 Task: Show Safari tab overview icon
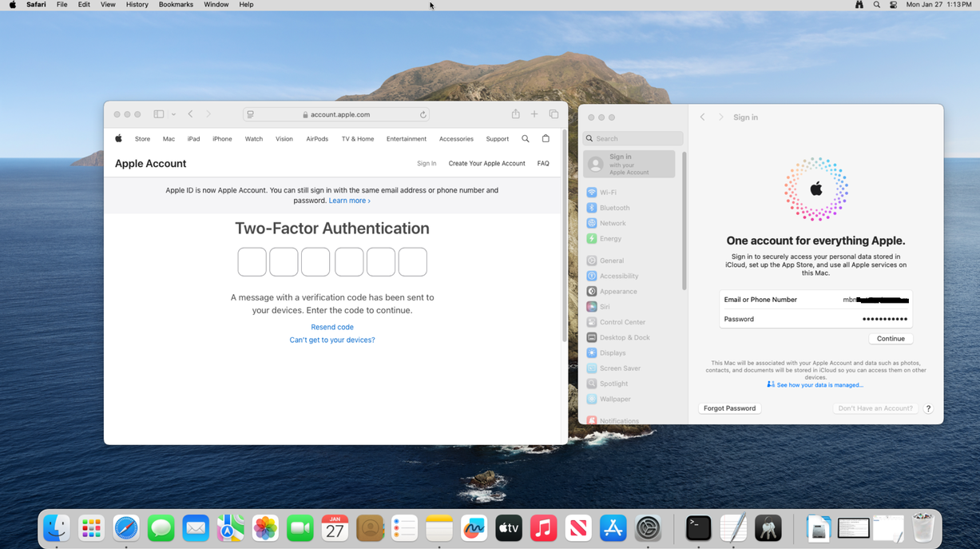pyautogui.click(x=553, y=114)
